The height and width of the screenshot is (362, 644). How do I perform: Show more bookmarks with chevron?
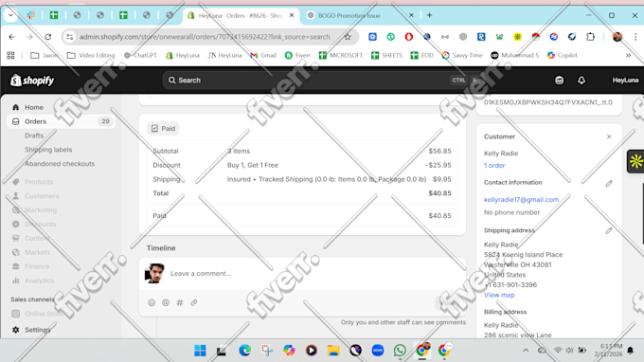pos(629,55)
